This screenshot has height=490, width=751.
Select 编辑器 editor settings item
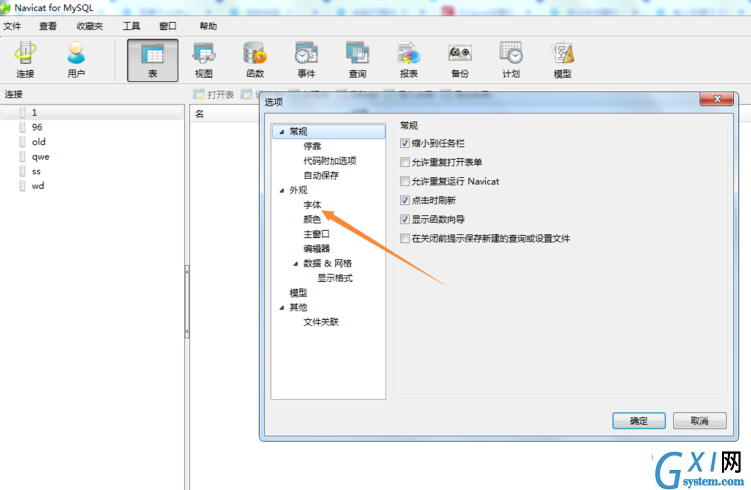click(317, 249)
